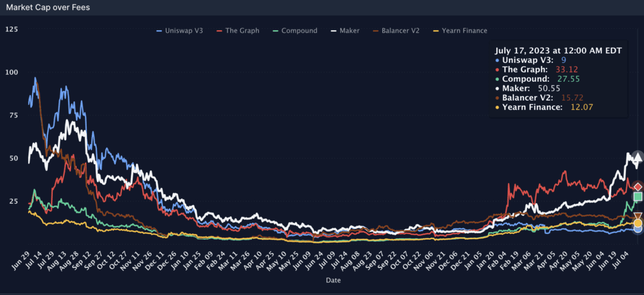Viewport: 644px width, 295px height.
Task: Select the red Graph diamond end marker
Action: pos(638,187)
